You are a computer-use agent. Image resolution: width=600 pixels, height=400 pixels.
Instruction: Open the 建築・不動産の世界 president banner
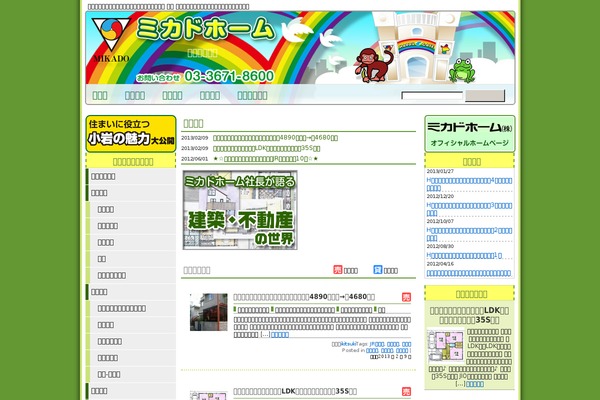tap(240, 210)
